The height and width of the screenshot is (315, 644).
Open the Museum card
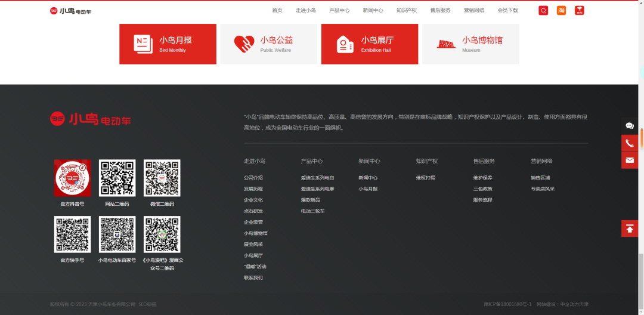(470, 44)
